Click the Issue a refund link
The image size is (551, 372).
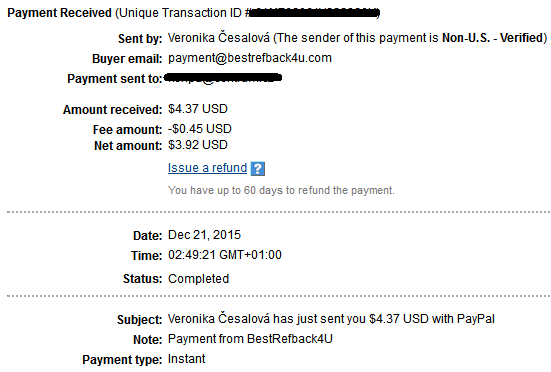pyautogui.click(x=207, y=168)
